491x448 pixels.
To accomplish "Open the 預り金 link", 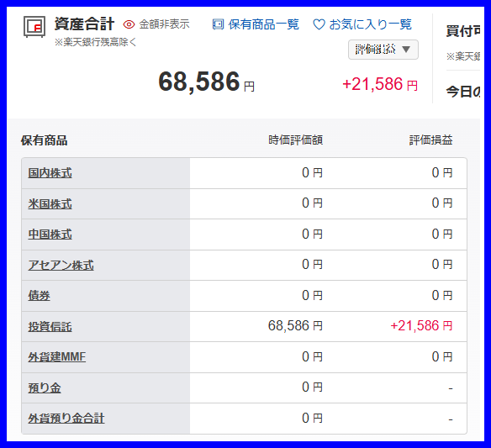I will pyautogui.click(x=45, y=387).
